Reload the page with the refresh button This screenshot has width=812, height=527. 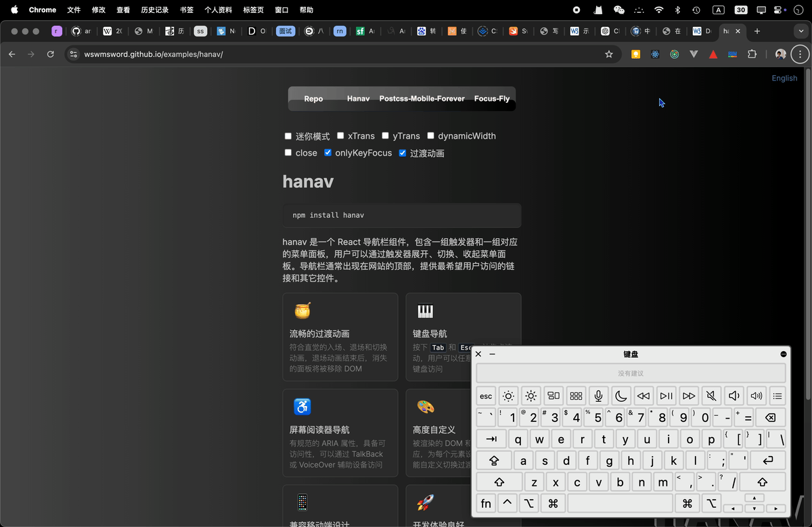(50, 54)
